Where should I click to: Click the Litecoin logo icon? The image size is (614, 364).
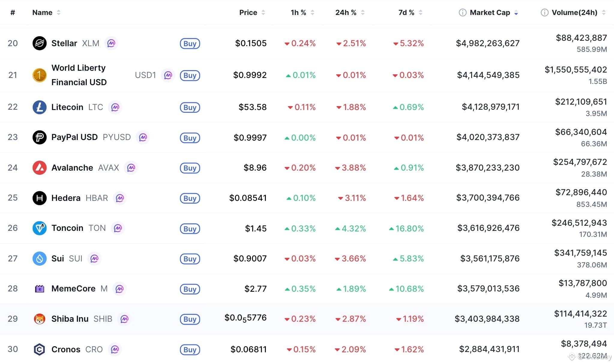40,107
